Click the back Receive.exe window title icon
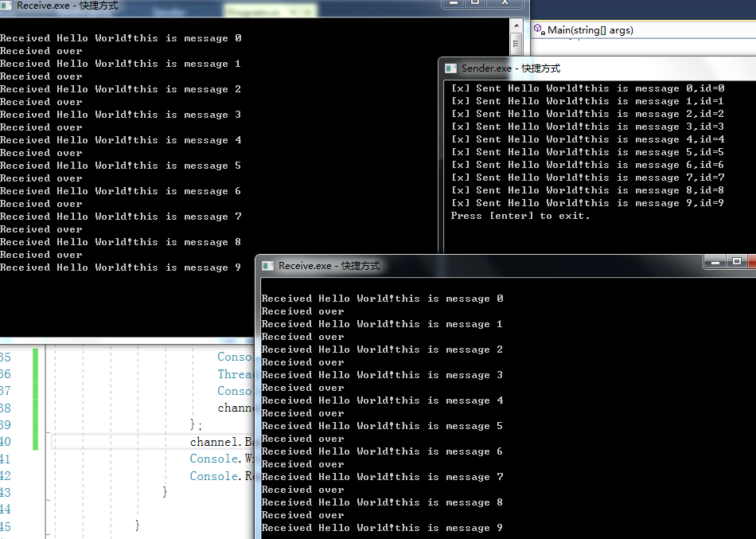This screenshot has width=756, height=539. (6, 6)
